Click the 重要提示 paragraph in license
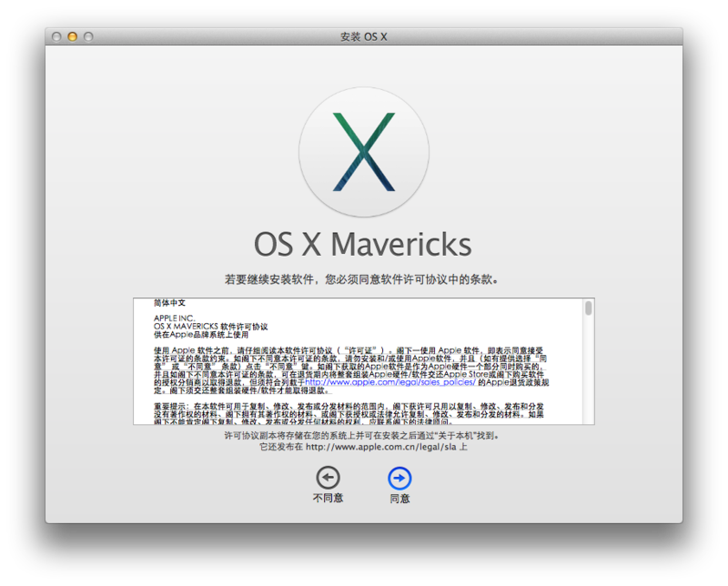This screenshot has height=586, width=728. coord(349,414)
